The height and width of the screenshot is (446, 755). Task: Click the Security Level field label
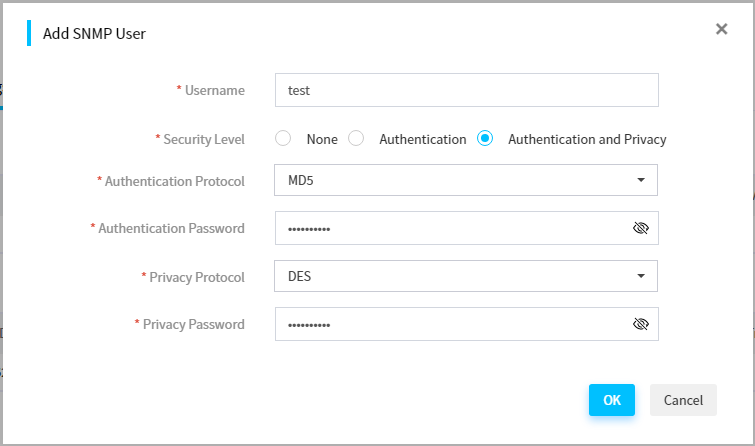(x=204, y=139)
